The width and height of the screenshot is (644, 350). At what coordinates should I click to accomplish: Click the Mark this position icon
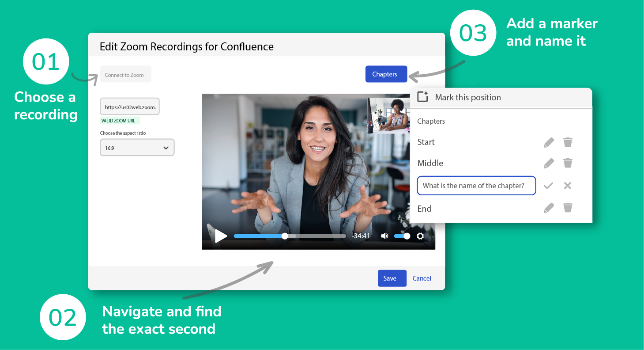pos(423,97)
